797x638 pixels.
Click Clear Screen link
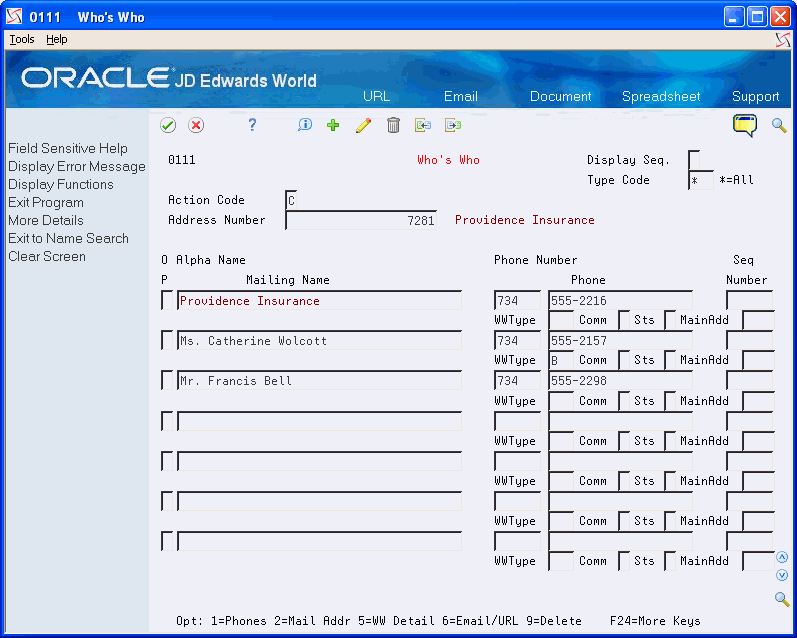[47, 256]
